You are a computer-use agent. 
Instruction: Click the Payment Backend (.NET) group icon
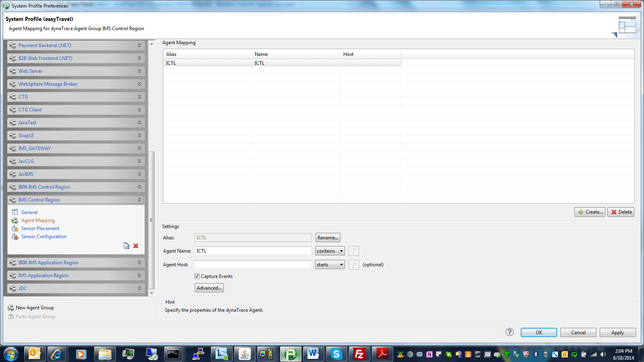[x=13, y=45]
